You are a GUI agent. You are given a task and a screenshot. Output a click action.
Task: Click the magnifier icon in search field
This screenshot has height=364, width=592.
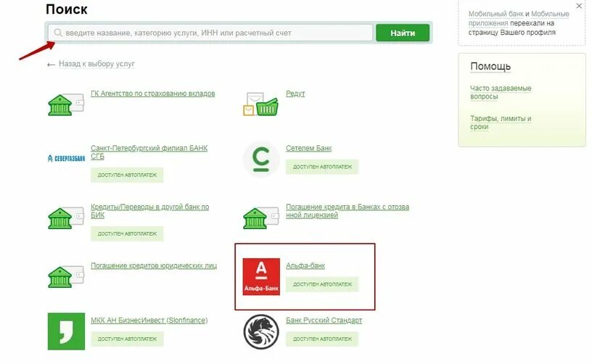58,33
